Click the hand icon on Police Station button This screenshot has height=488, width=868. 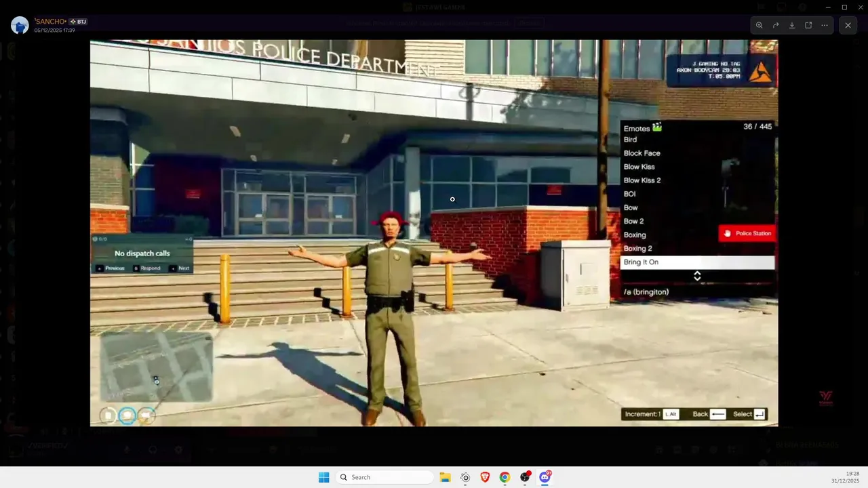[728, 233]
